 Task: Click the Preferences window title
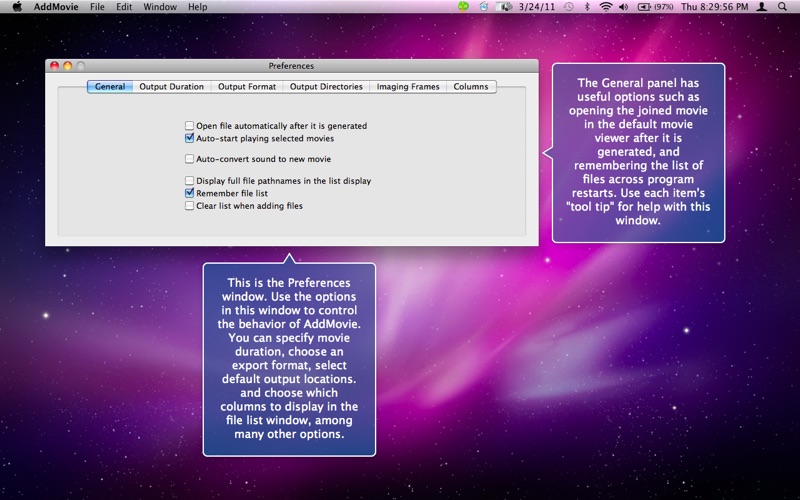click(291, 66)
